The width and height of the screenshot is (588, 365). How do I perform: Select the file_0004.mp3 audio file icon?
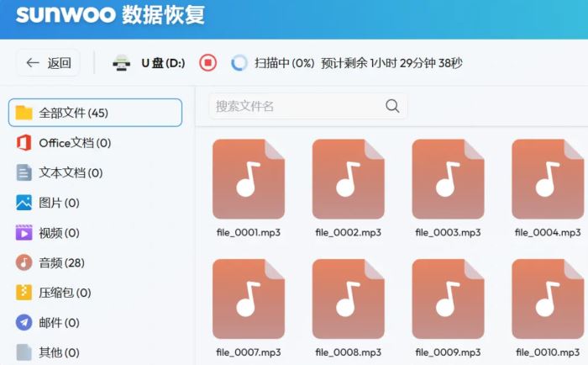click(548, 179)
